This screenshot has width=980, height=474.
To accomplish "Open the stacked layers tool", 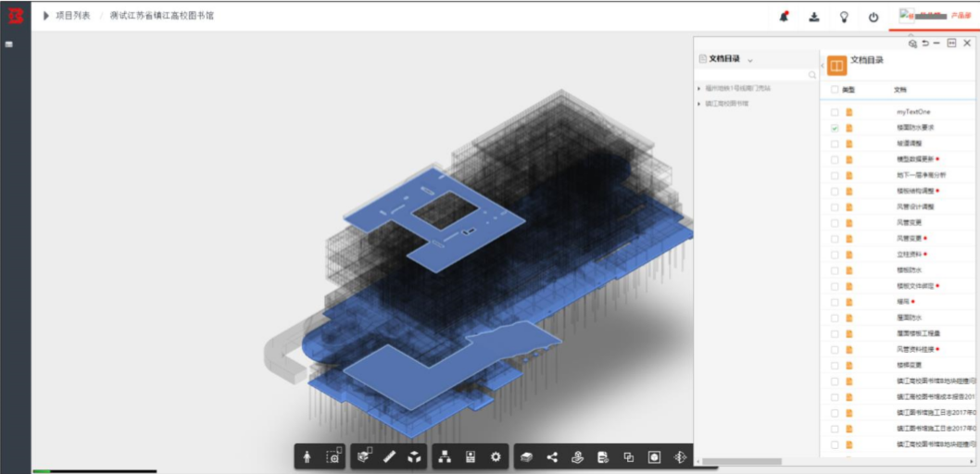I will click(527, 457).
